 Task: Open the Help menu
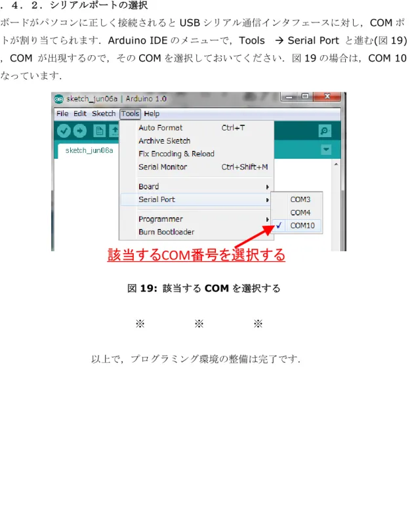click(152, 113)
